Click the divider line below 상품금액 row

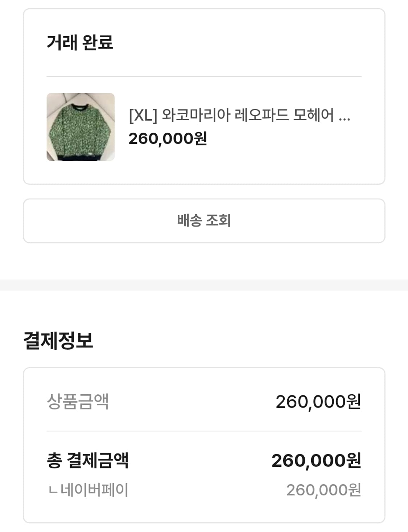point(204,431)
